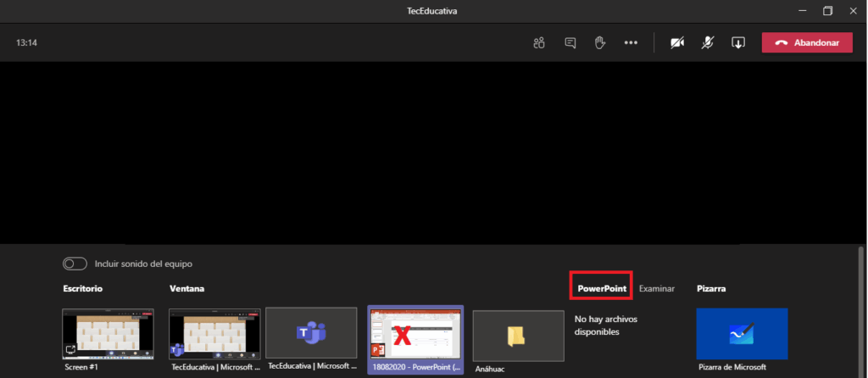Viewport: 868px width, 378px height.
Task: Click the red Abandonar button
Action: pos(807,43)
